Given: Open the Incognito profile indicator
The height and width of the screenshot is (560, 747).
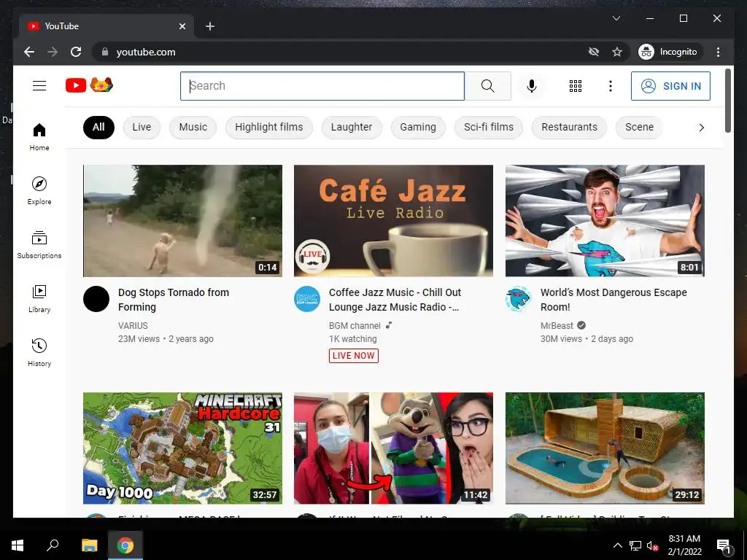Looking at the screenshot, I should click(x=670, y=52).
